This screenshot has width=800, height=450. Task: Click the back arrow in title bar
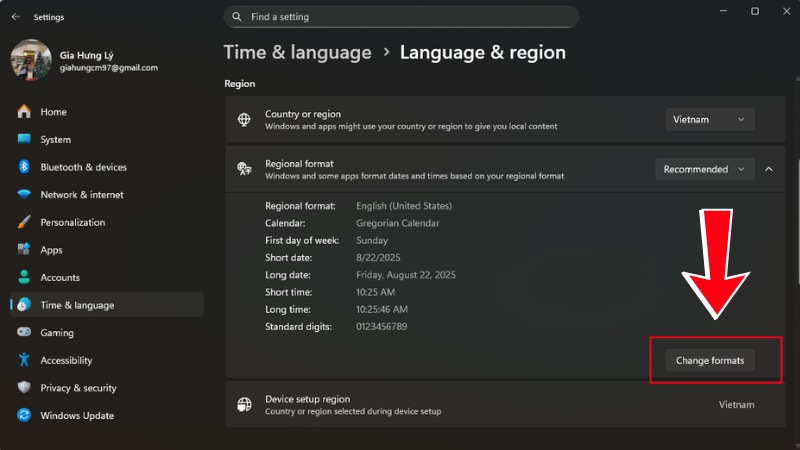(x=15, y=17)
